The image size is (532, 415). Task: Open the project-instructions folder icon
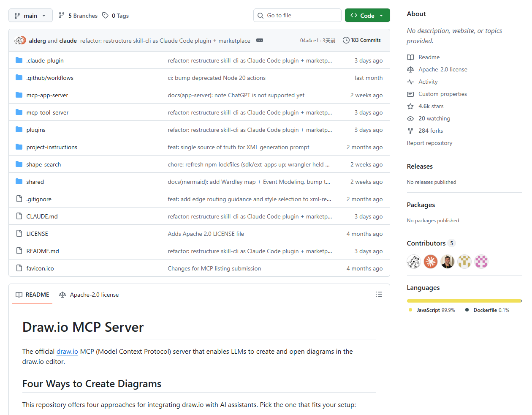coord(19,147)
